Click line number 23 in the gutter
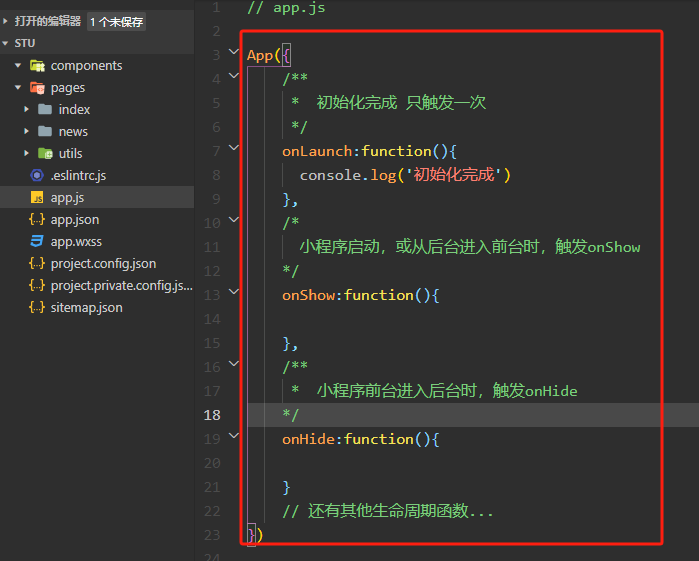This screenshot has width=699, height=561. (212, 535)
